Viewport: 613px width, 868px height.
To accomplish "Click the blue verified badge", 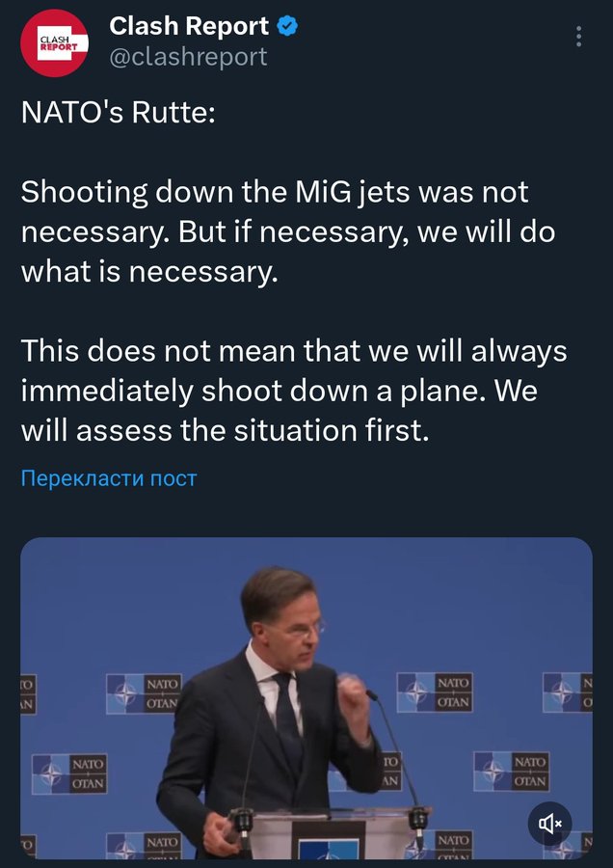I will click(x=287, y=27).
